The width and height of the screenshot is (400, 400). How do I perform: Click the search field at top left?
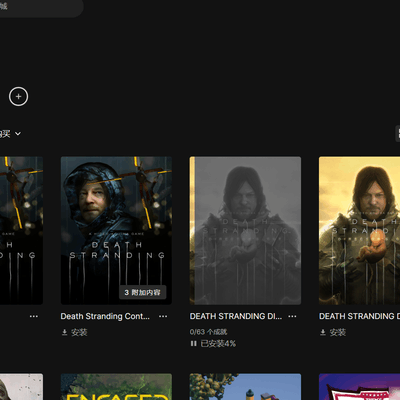point(40,7)
